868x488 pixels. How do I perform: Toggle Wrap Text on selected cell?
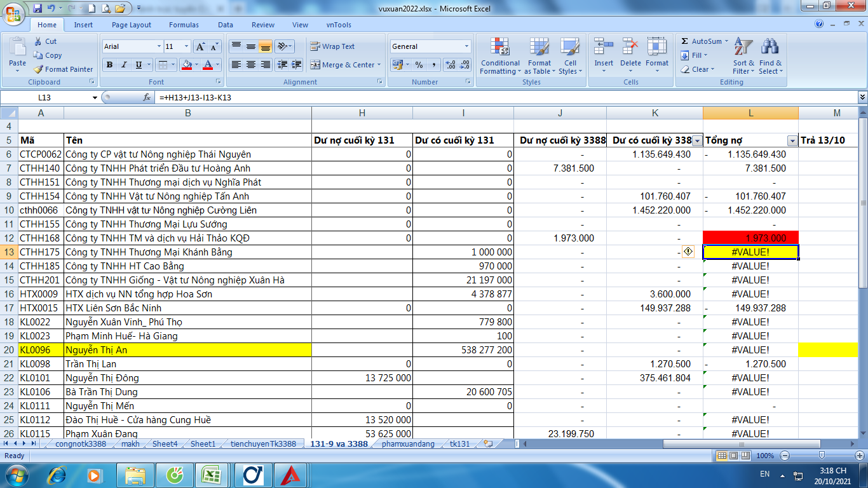[x=332, y=46]
